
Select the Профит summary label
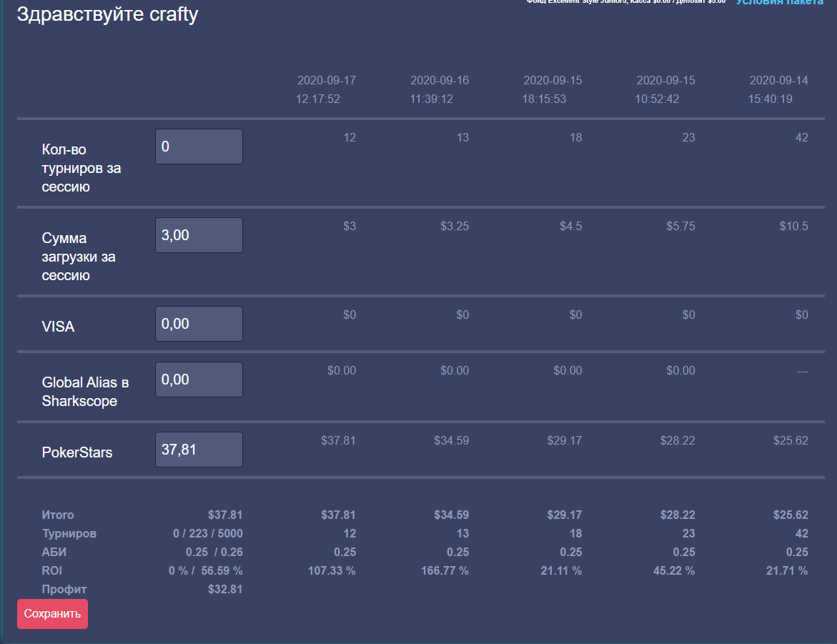click(x=64, y=590)
